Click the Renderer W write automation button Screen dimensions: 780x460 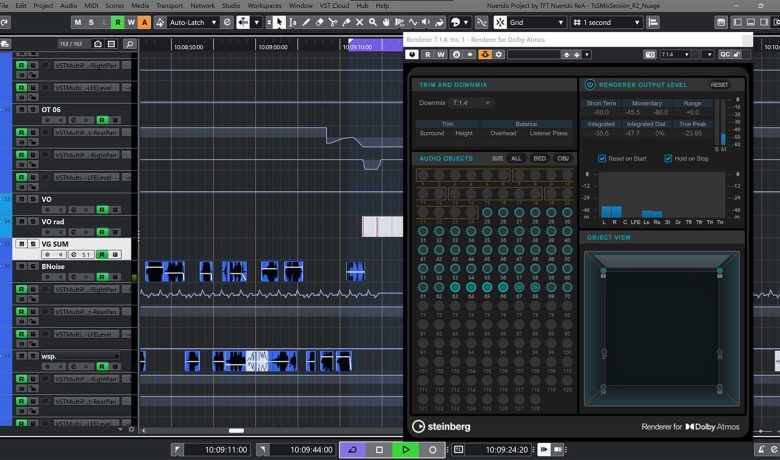441,54
